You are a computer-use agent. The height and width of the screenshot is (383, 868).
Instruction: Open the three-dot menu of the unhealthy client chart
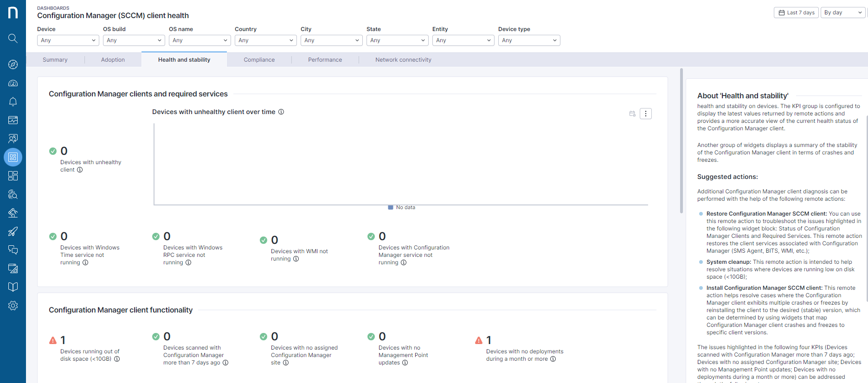coord(646,114)
